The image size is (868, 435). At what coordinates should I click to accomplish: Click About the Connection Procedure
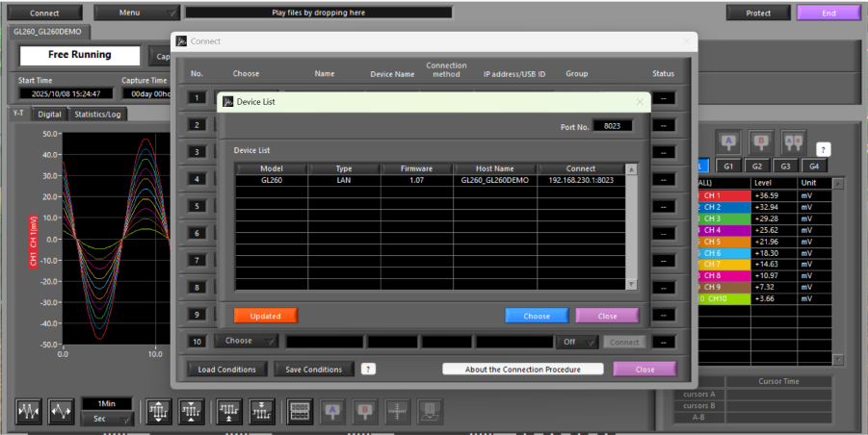523,369
